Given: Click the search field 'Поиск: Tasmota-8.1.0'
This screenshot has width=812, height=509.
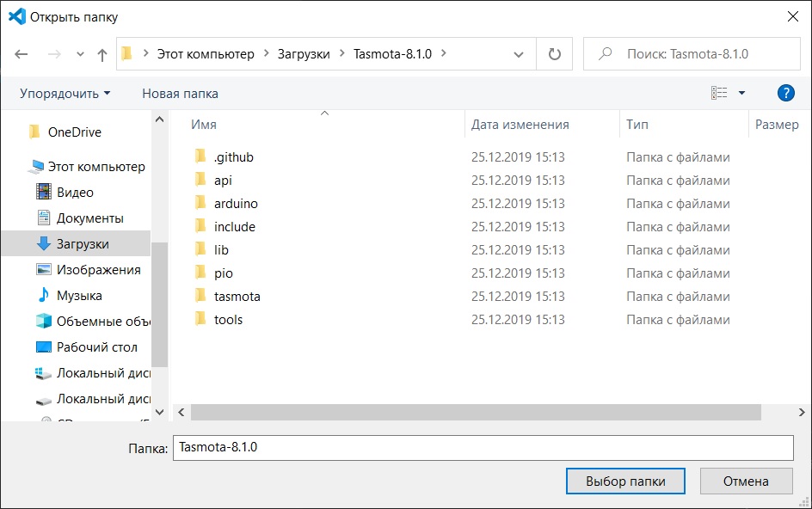Looking at the screenshot, I should tap(692, 54).
